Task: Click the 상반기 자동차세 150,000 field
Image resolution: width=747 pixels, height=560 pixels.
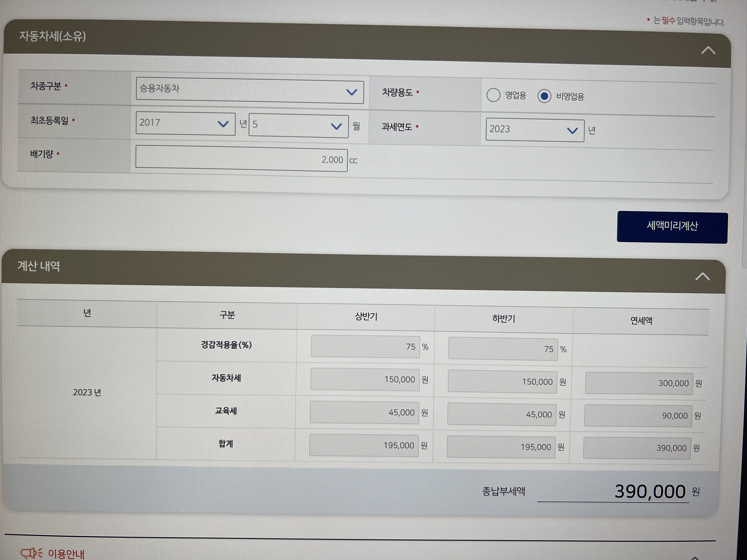Action: [x=365, y=379]
